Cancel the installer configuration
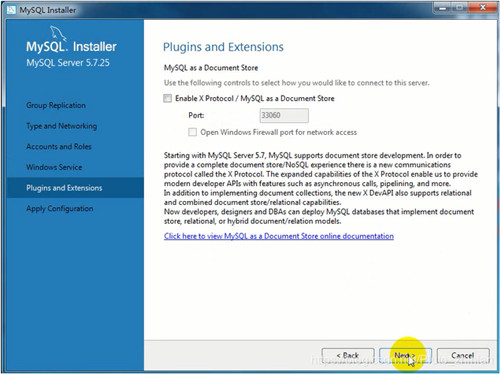The image size is (500, 374). (x=463, y=356)
